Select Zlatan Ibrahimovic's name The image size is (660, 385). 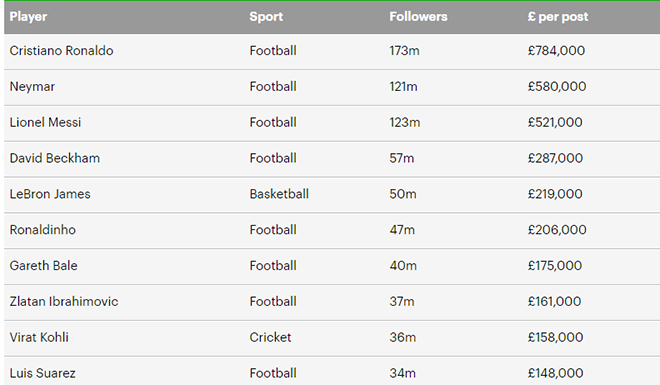[64, 301]
